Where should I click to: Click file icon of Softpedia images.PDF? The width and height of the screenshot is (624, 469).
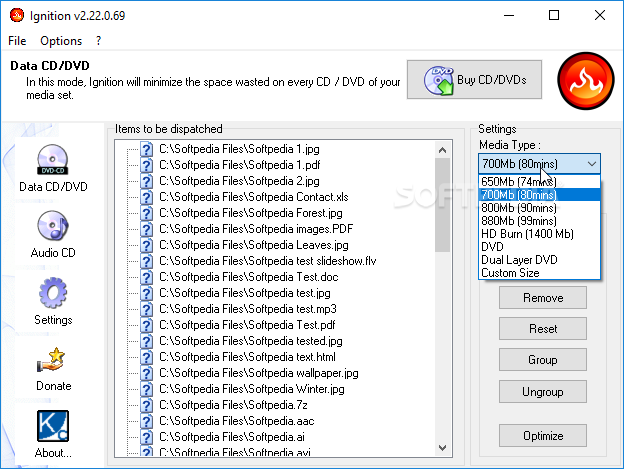tap(146, 230)
